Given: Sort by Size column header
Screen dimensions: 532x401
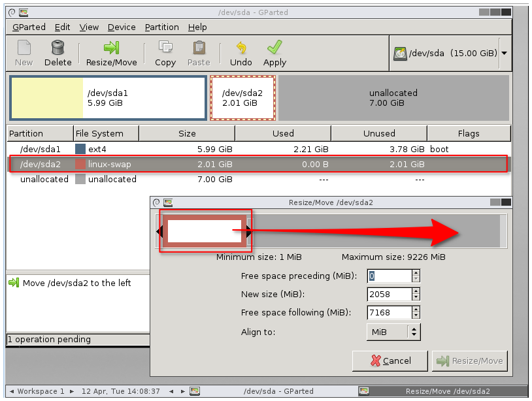Looking at the screenshot, I should (187, 133).
